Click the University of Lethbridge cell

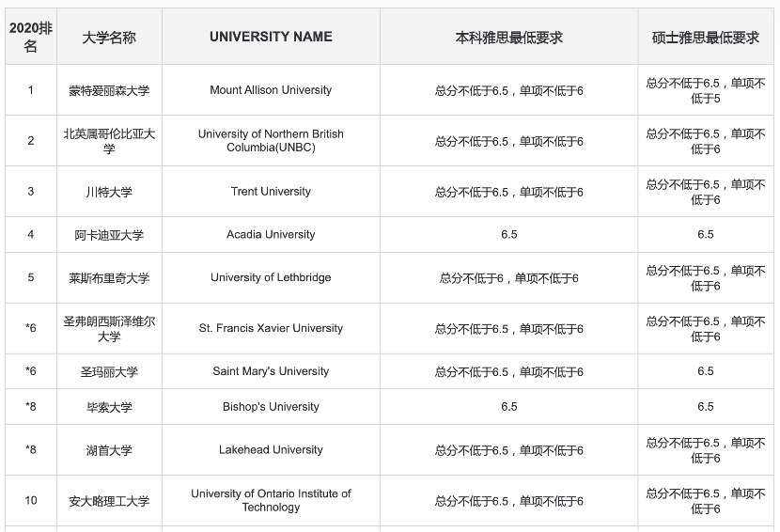[x=271, y=277]
